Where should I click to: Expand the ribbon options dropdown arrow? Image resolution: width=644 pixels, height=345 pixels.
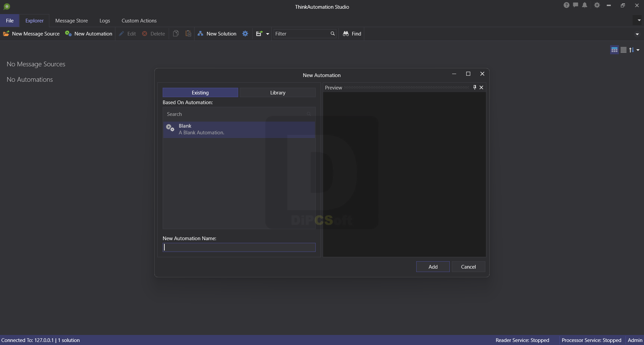pos(639,20)
